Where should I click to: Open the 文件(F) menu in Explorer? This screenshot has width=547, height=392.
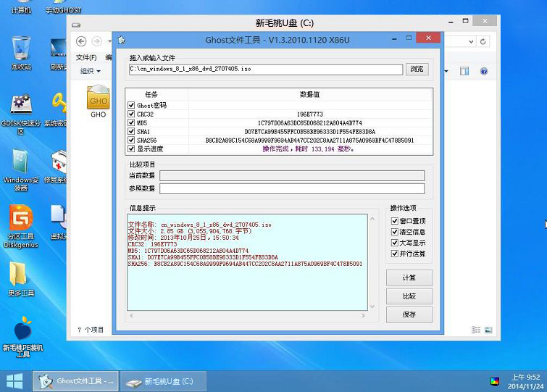pyautogui.click(x=86, y=57)
